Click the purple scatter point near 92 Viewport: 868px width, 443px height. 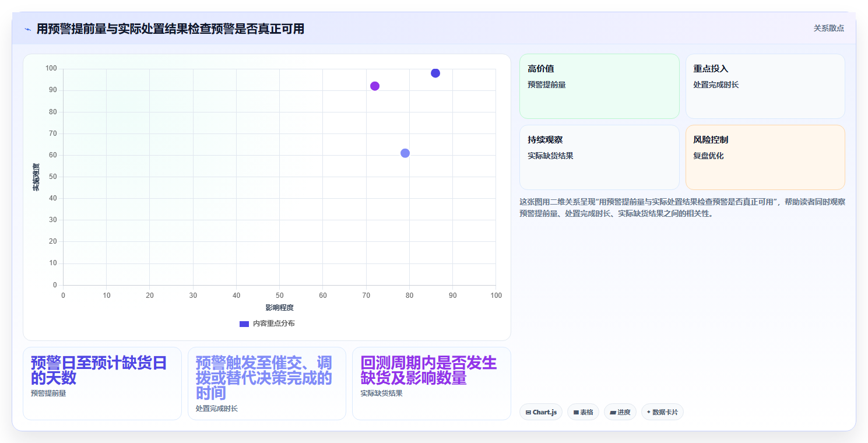click(x=375, y=86)
